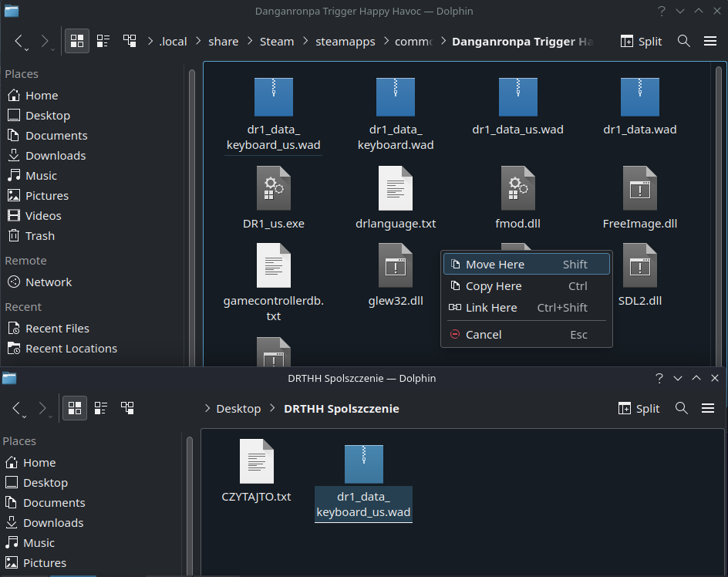Open .local breadcrumb folder
The width and height of the screenshot is (728, 577).
(x=173, y=42)
